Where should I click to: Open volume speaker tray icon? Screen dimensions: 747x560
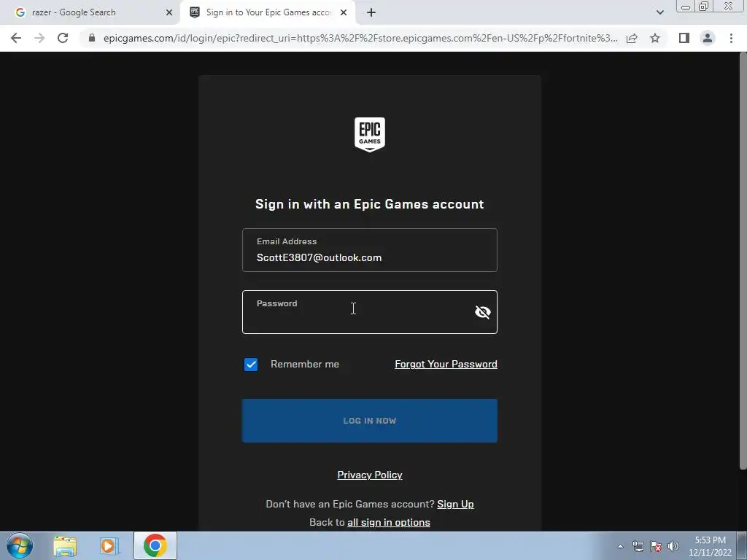point(673,546)
